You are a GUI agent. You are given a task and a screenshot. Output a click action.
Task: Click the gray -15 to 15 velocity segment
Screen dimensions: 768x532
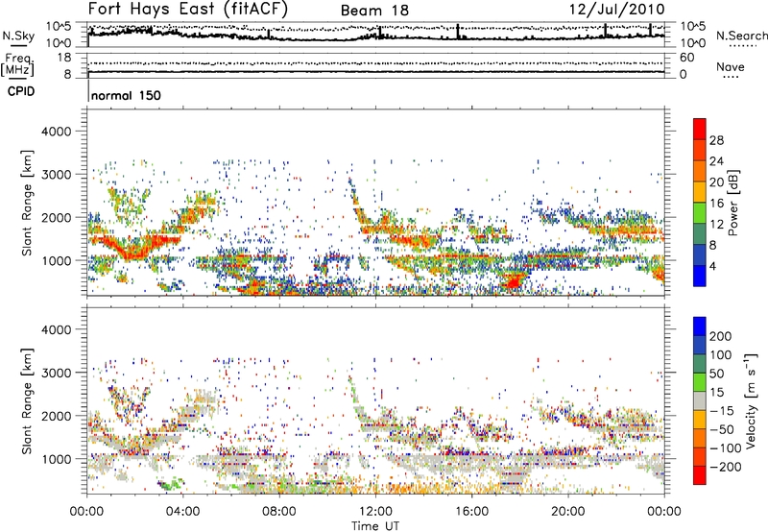[x=700, y=400]
